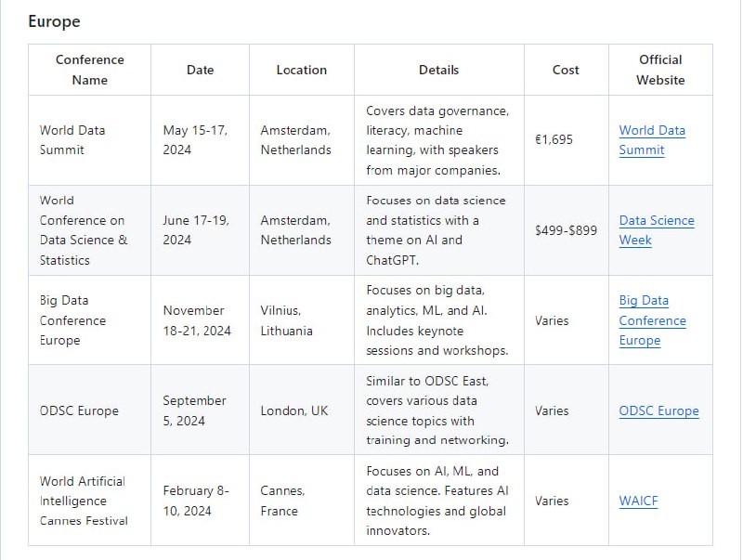
Task: Select the Details column header
Action: [x=438, y=70]
